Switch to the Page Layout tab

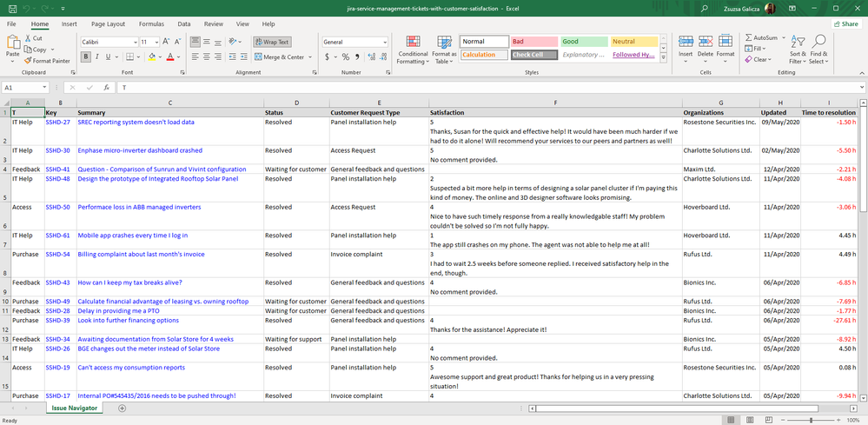pos(108,23)
